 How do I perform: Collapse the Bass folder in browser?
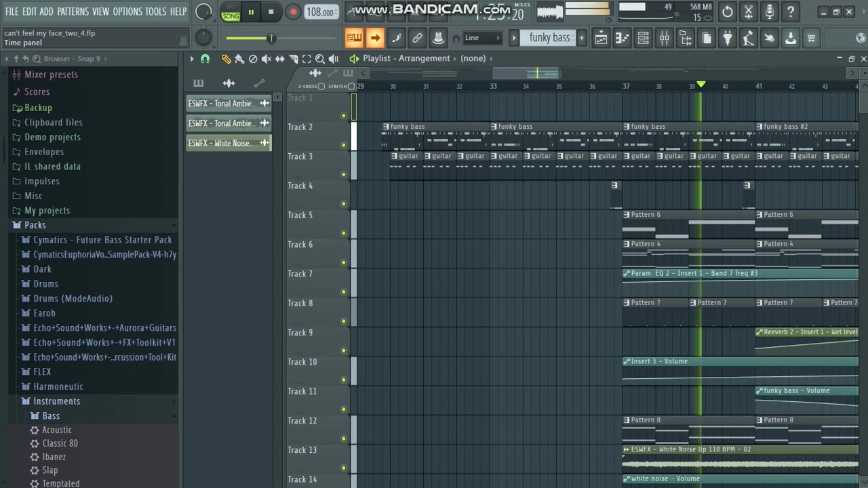coord(51,416)
